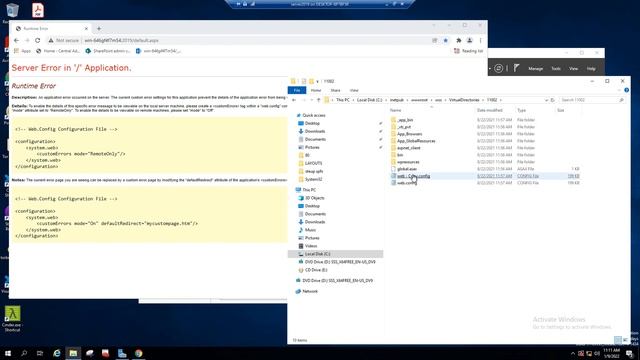Screen dimensions: 640x360
Task: Close the Runtime Error tab
Action: pos(86,29)
